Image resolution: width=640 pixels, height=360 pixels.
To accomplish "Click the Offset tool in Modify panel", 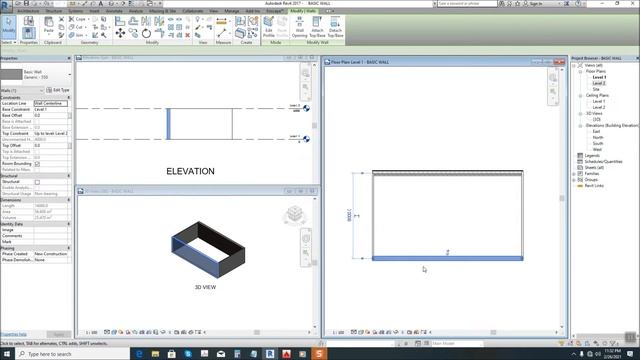I will click(x=133, y=21).
